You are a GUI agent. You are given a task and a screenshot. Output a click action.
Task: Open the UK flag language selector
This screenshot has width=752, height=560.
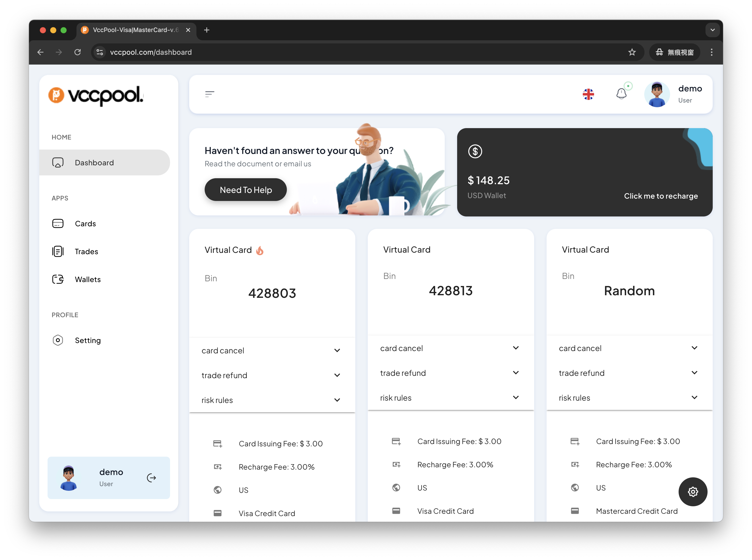[588, 94]
